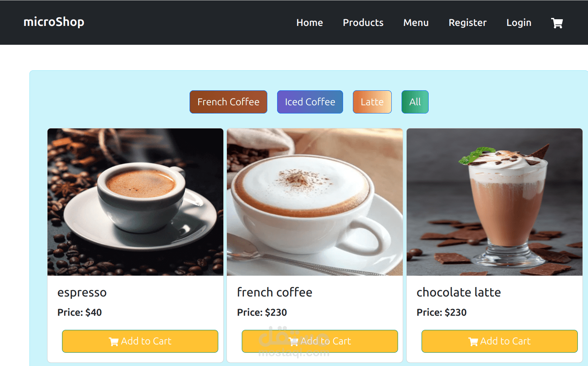Filter by French Coffee category

point(228,102)
